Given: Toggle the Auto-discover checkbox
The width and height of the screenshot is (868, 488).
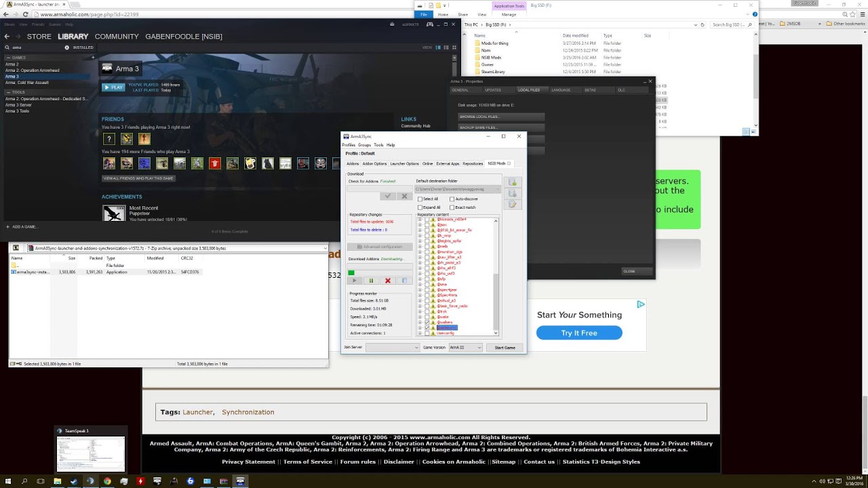Looking at the screenshot, I should click(452, 199).
